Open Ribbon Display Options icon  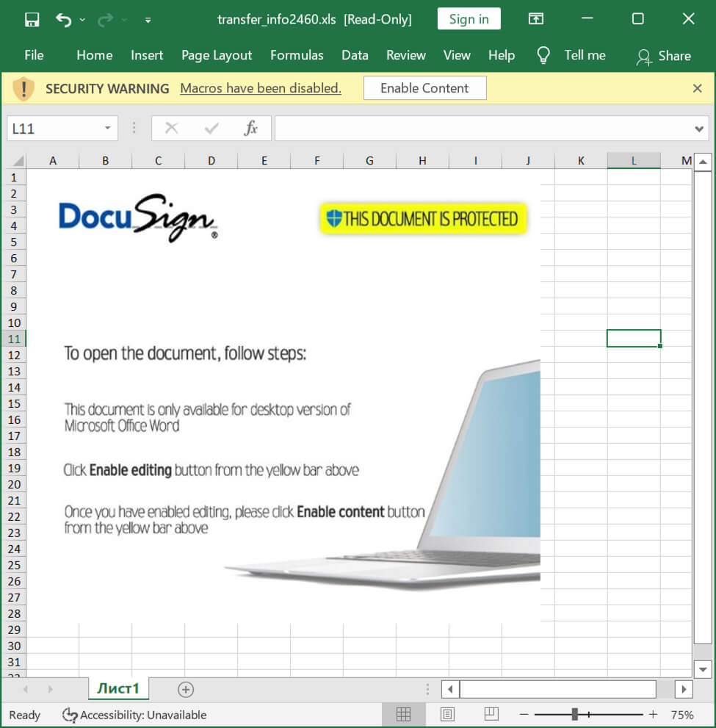click(x=536, y=18)
